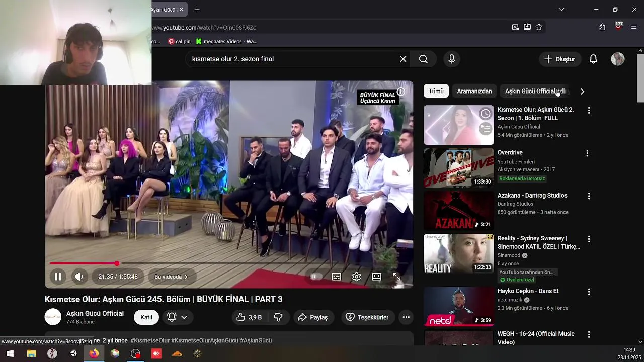Image resolution: width=644 pixels, height=362 pixels.
Task: Open the ad blocker icon showing 177
Action: (618, 26)
